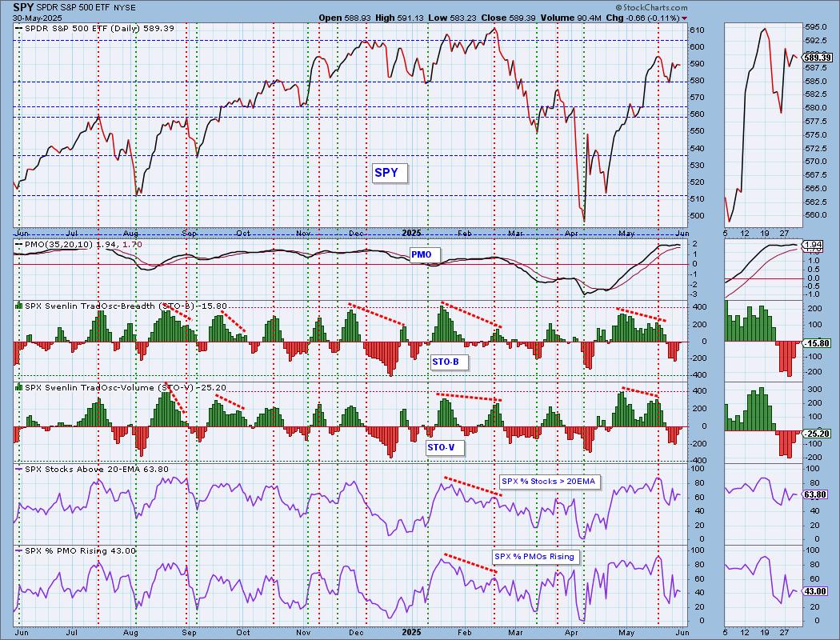Viewport: 840px width, 640px height.
Task: Click the SPX % PMOs Rising annotation box
Action: click(x=535, y=557)
